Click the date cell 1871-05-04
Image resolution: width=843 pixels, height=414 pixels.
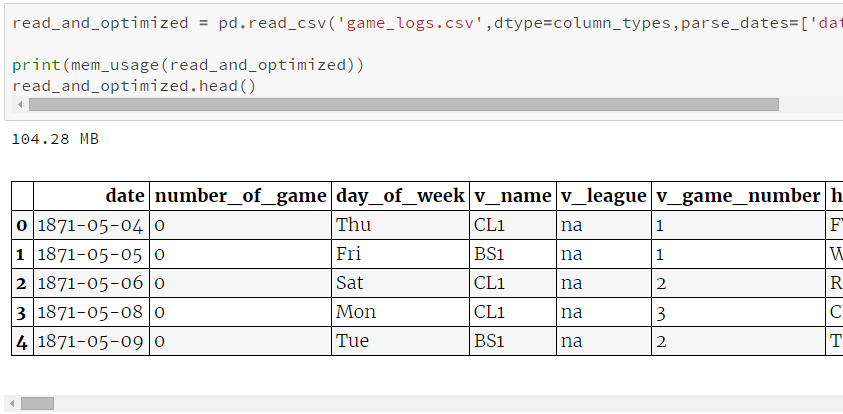pyautogui.click(x=91, y=225)
